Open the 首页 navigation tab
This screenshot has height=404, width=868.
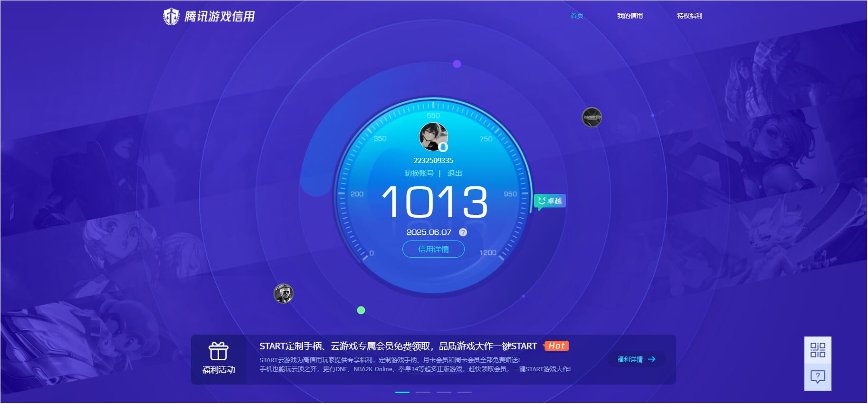577,16
